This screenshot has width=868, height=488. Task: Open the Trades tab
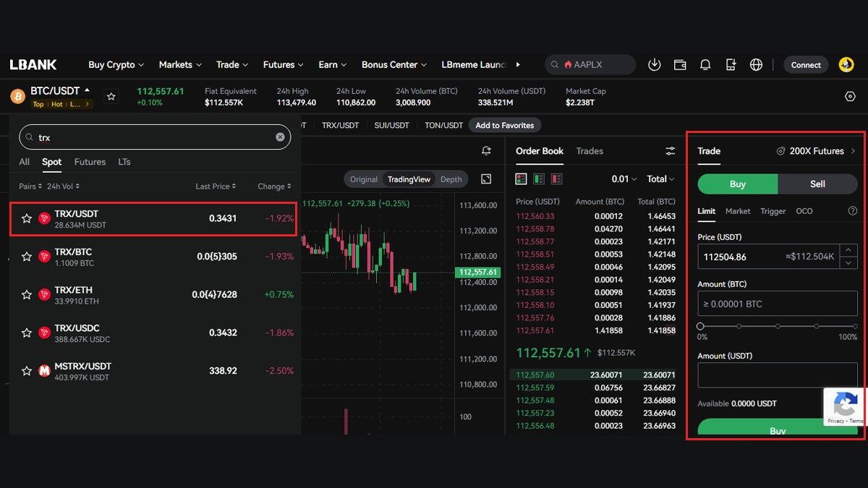click(x=590, y=151)
